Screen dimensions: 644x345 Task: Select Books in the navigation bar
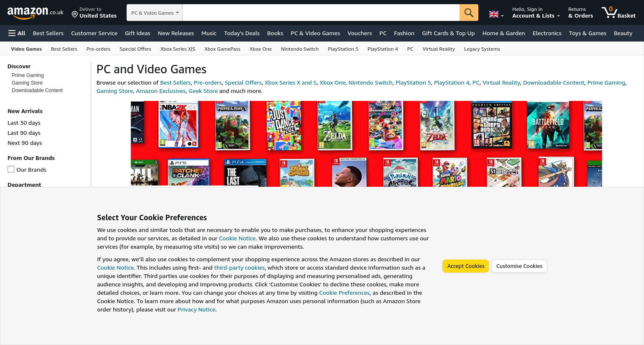point(275,33)
